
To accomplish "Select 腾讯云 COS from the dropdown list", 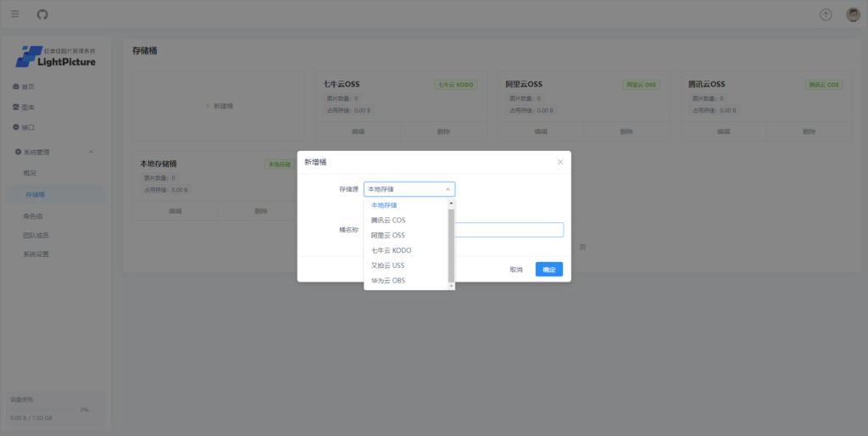I will pos(388,221).
